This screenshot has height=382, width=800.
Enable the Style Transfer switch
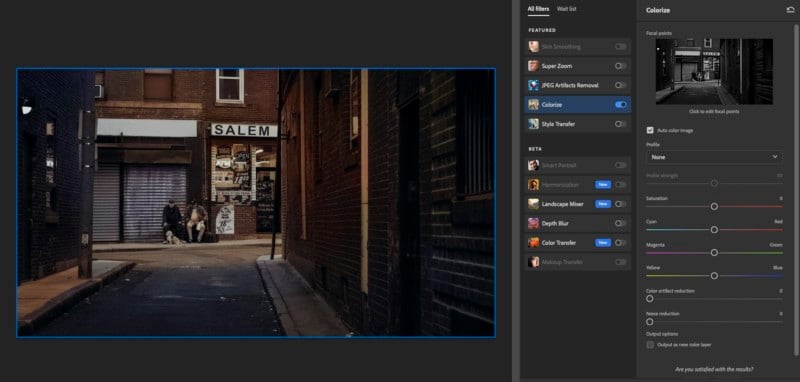tap(620, 124)
